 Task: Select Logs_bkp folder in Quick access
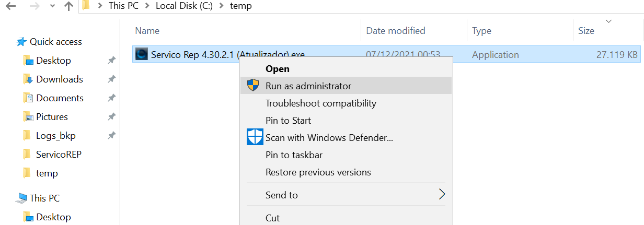[x=55, y=136]
